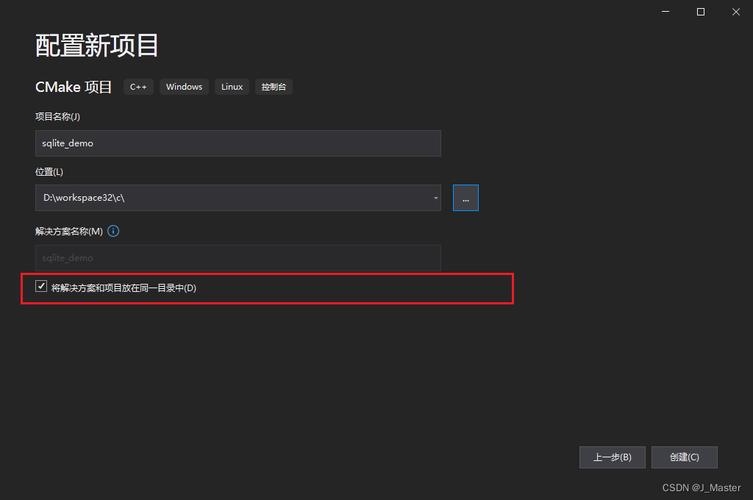Click the info icon beside 解决方案名称
Image resolution: width=753 pixels, height=500 pixels.
113,231
